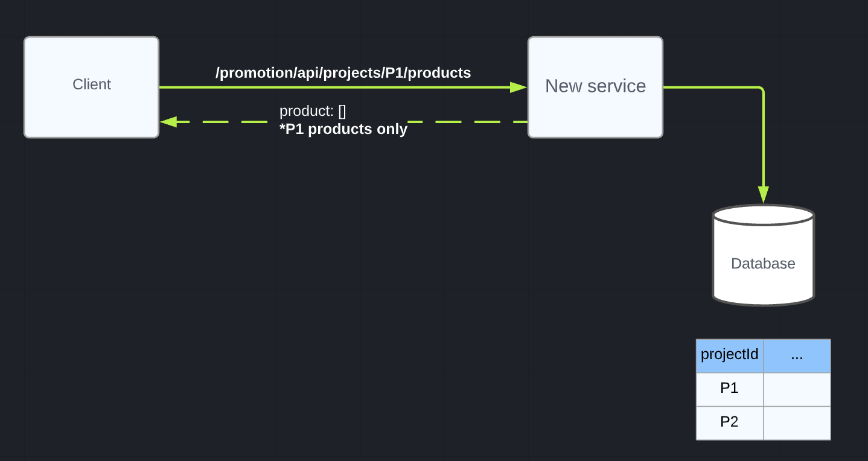The height and width of the screenshot is (461, 868).
Task: Click the /promotion/api/projects/P1/products request label
Action: [x=343, y=73]
